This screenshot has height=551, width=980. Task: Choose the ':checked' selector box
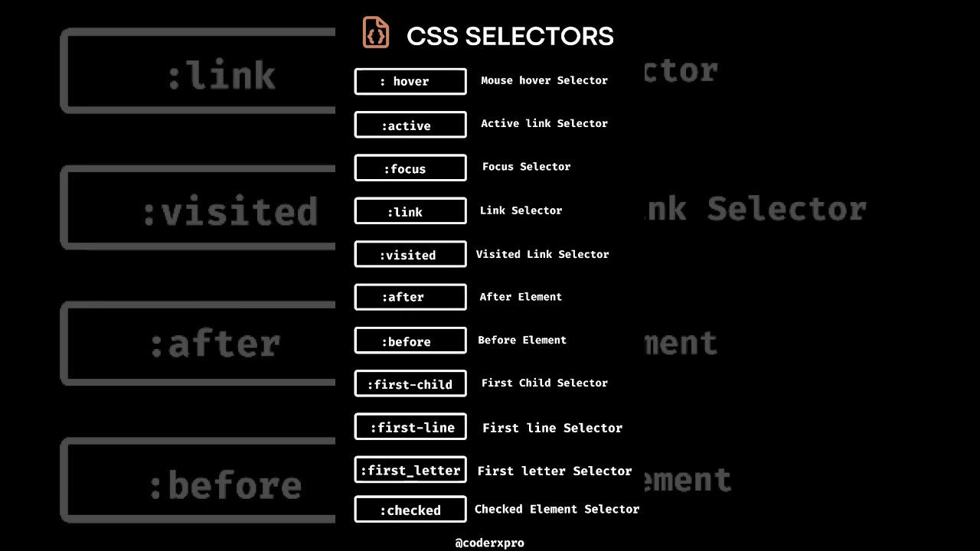(x=410, y=510)
